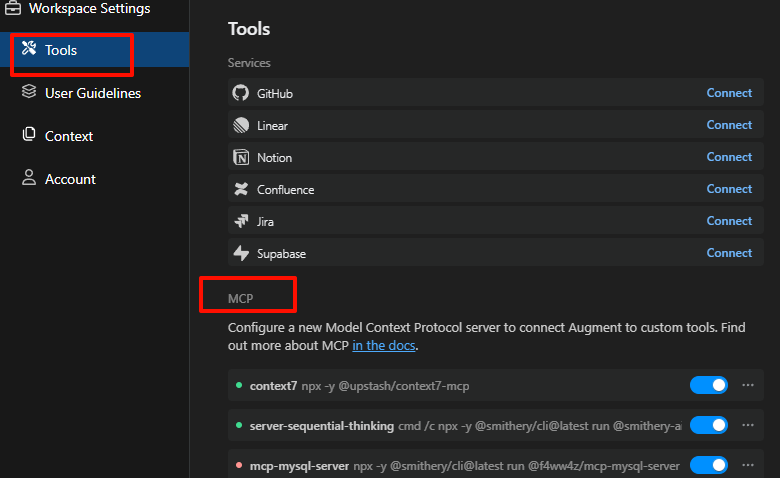Screen dimensions: 780x478
Task: Open the 'in the docs' MCP link
Action: pyautogui.click(x=384, y=346)
